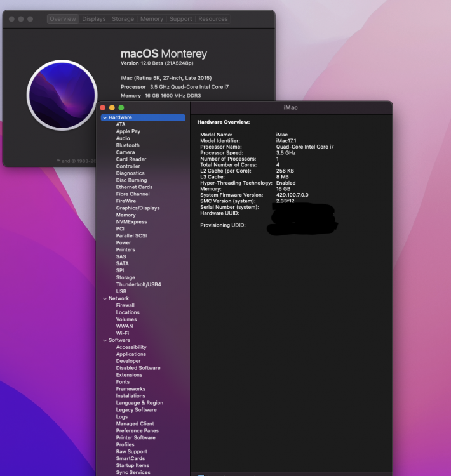451x476 pixels.
Task: Select SATA in the sidebar
Action: point(122,264)
